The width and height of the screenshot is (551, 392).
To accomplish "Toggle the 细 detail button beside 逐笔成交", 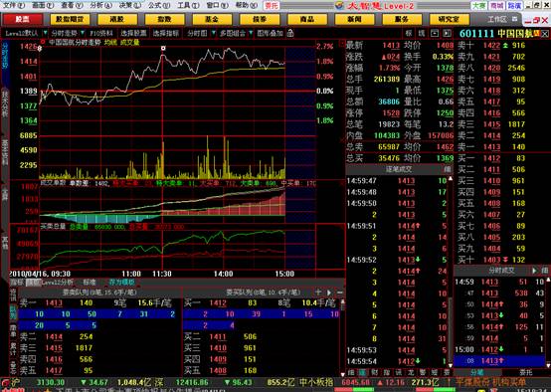I will (447, 169).
